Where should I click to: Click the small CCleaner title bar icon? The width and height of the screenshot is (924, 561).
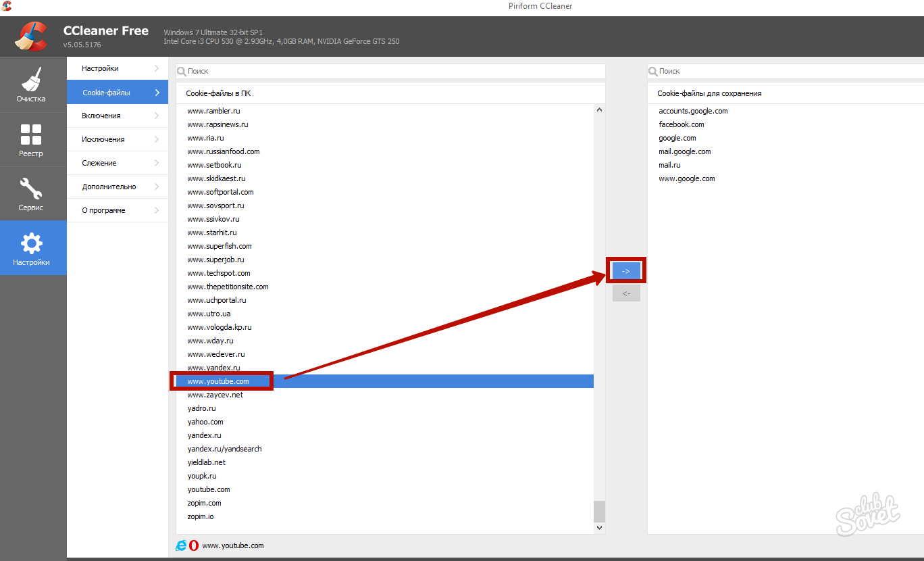tap(7, 6)
